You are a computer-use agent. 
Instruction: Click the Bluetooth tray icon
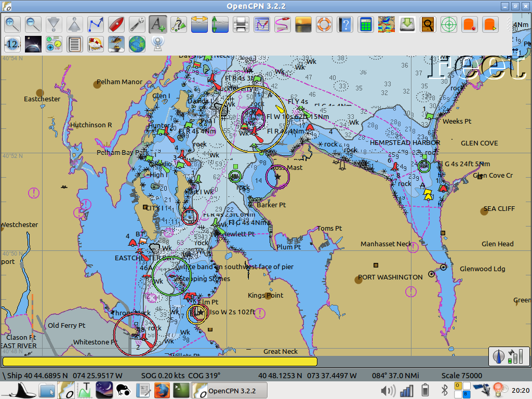[x=445, y=391]
